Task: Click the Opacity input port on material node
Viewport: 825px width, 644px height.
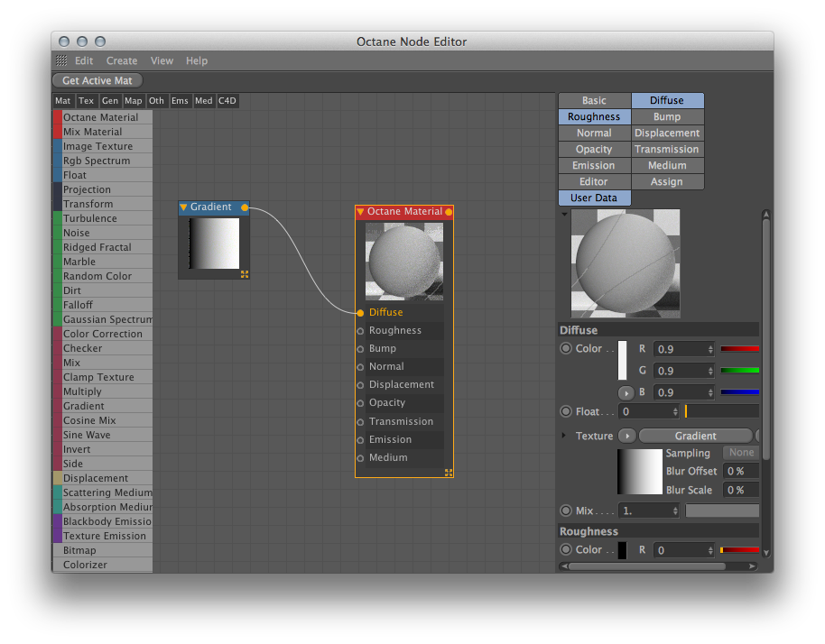Action: (x=360, y=403)
